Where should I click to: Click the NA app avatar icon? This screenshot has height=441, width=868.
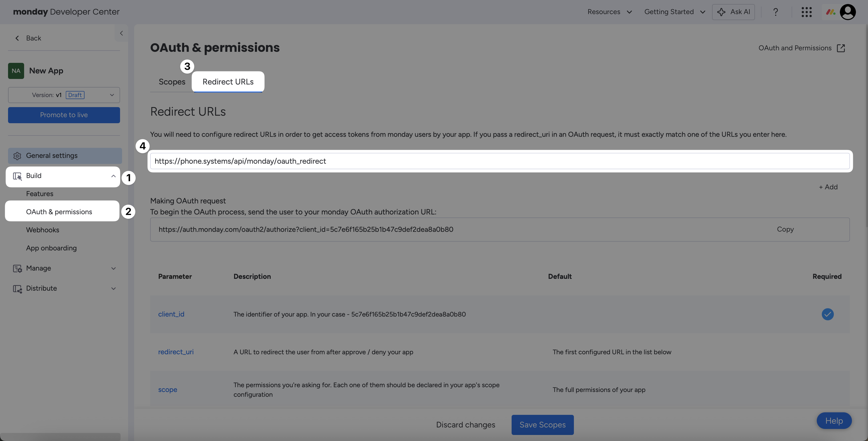pyautogui.click(x=16, y=71)
